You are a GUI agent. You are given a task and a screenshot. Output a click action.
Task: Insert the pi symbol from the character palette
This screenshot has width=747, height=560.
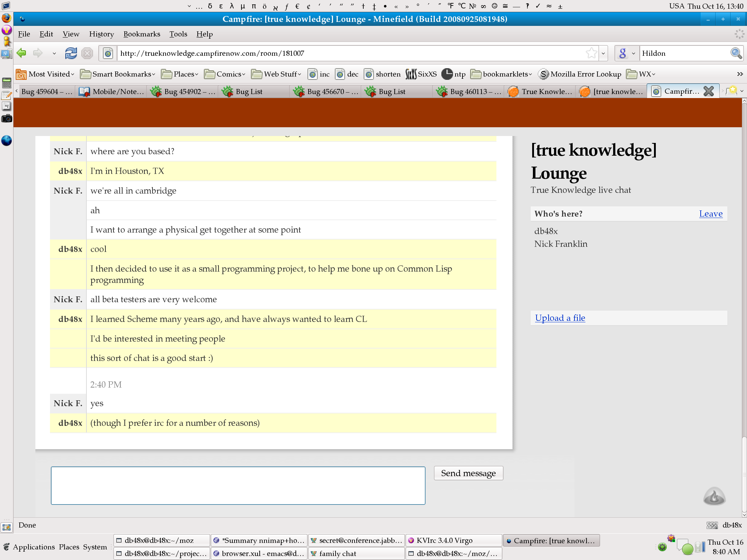(x=254, y=6)
